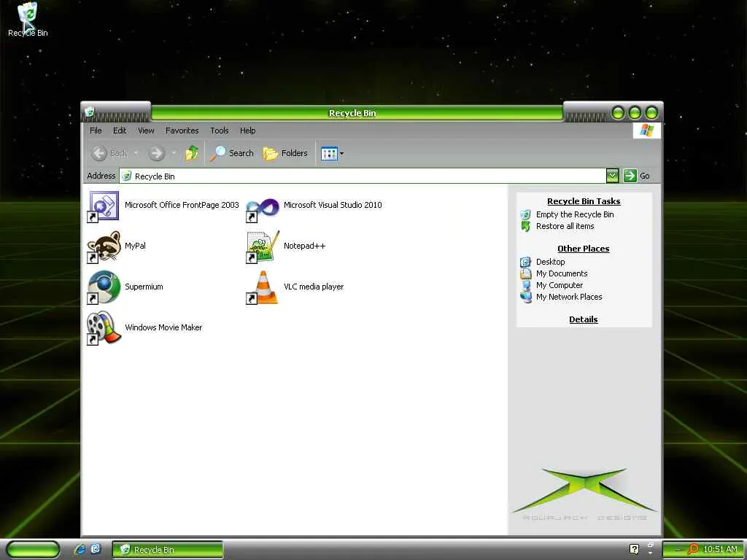
Task: Select the Microsoft Office FrontPage 2003 shortcut icon
Action: 104,206
